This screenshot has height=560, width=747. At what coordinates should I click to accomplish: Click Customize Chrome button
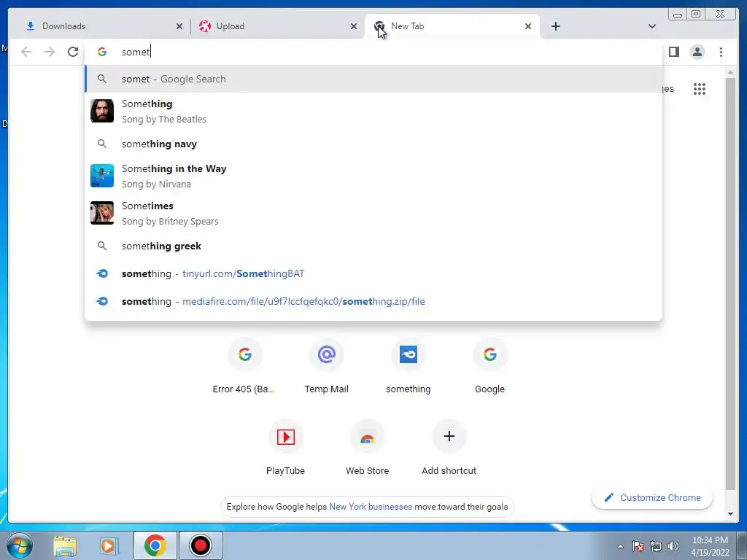point(652,497)
